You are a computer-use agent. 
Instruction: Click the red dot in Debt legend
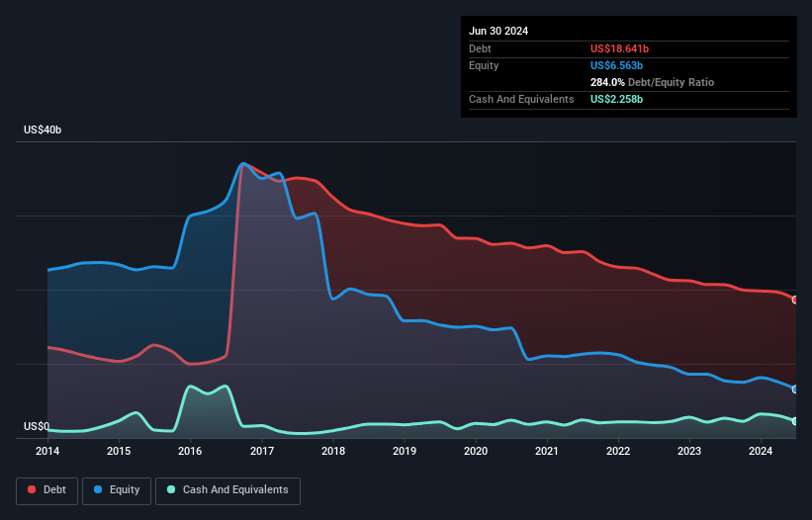32,489
